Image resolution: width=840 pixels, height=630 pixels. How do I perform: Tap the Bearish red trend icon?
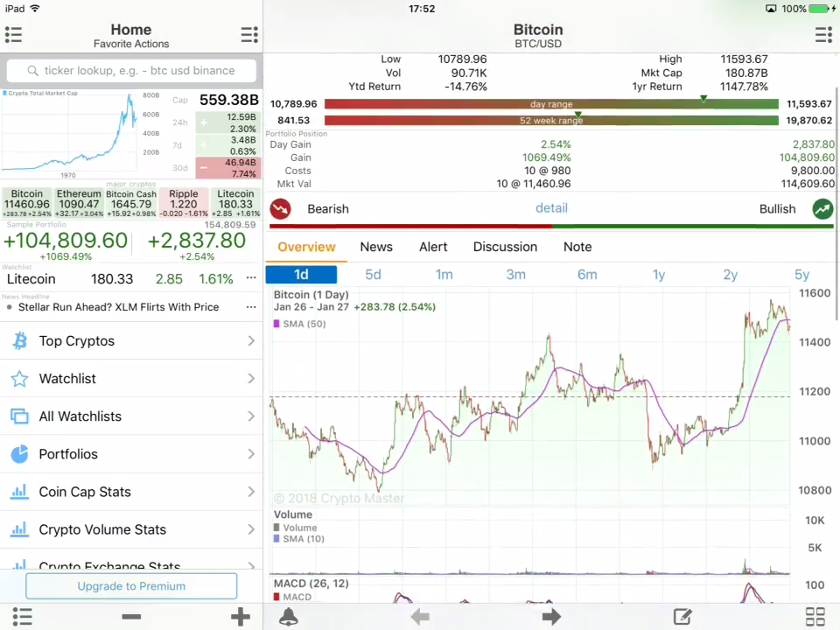280,209
